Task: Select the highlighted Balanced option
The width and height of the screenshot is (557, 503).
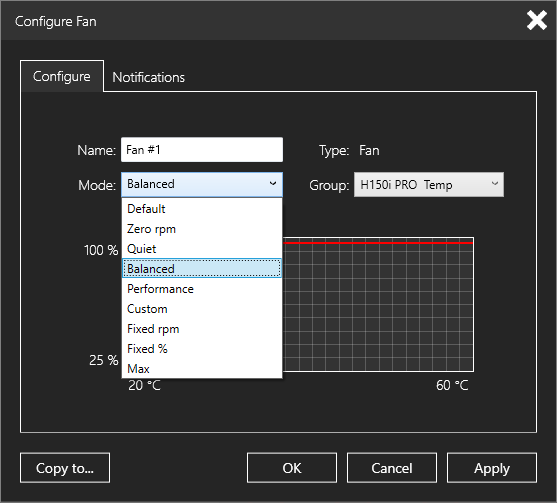Action: [x=202, y=269]
